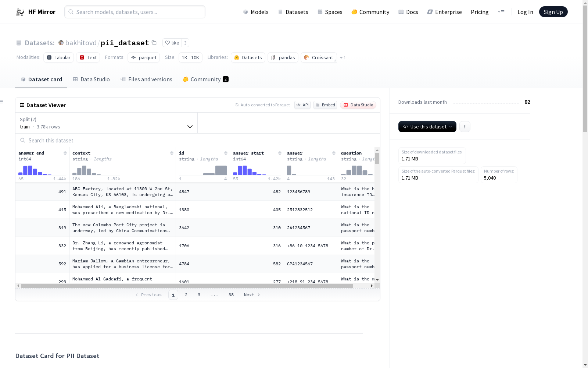Viewport: 588px width, 368px height.
Task: Toggle the left sidebar table of contents icon
Action: 2,102
